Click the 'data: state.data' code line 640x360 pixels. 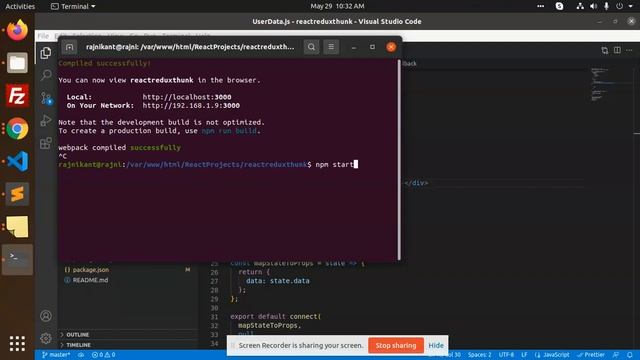[278, 281]
